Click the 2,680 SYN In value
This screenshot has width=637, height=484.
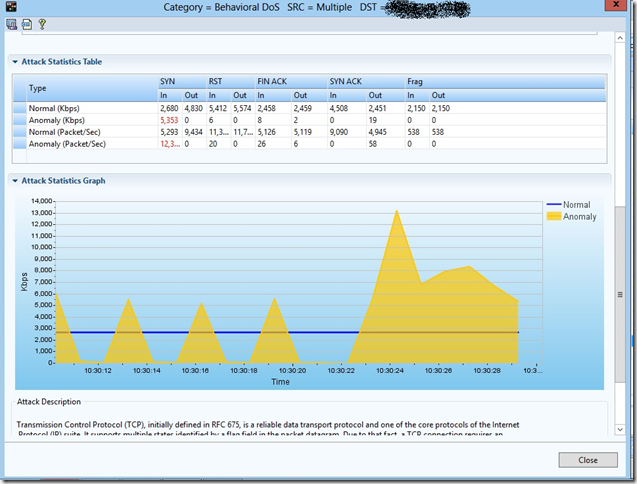pyautogui.click(x=169, y=109)
